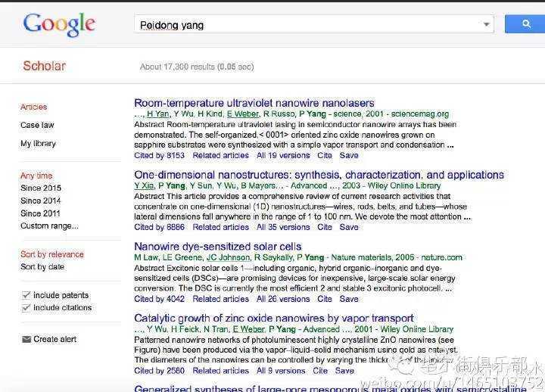Click the About 17,300 results text
This screenshot has height=392, width=545.
[x=197, y=67]
